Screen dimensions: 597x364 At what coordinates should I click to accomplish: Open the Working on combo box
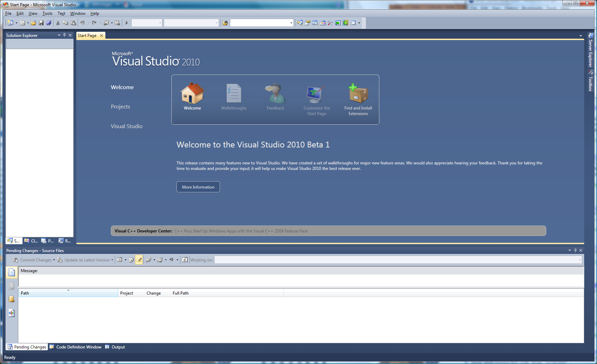click(398, 260)
